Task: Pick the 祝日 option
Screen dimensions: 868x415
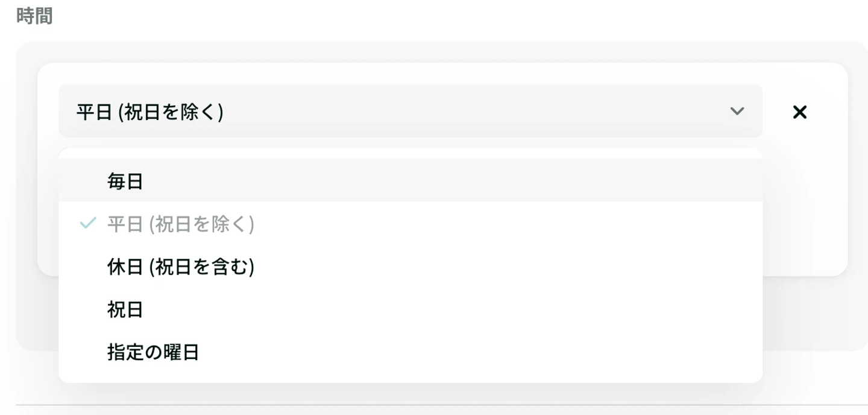Action: (125, 309)
